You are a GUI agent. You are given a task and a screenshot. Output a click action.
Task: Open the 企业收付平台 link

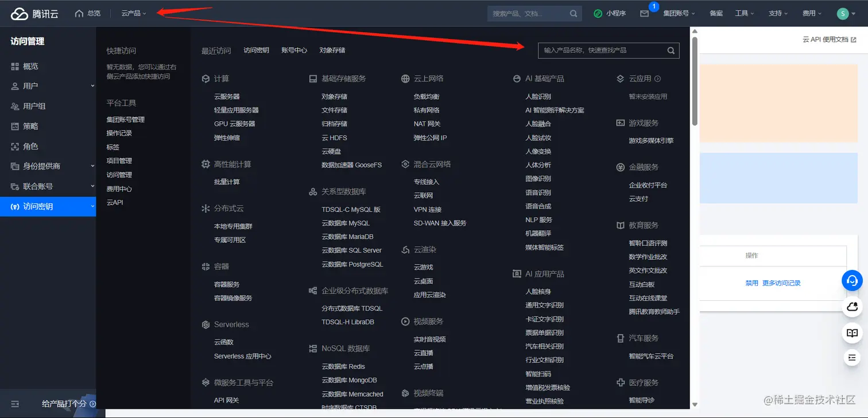tap(648, 185)
